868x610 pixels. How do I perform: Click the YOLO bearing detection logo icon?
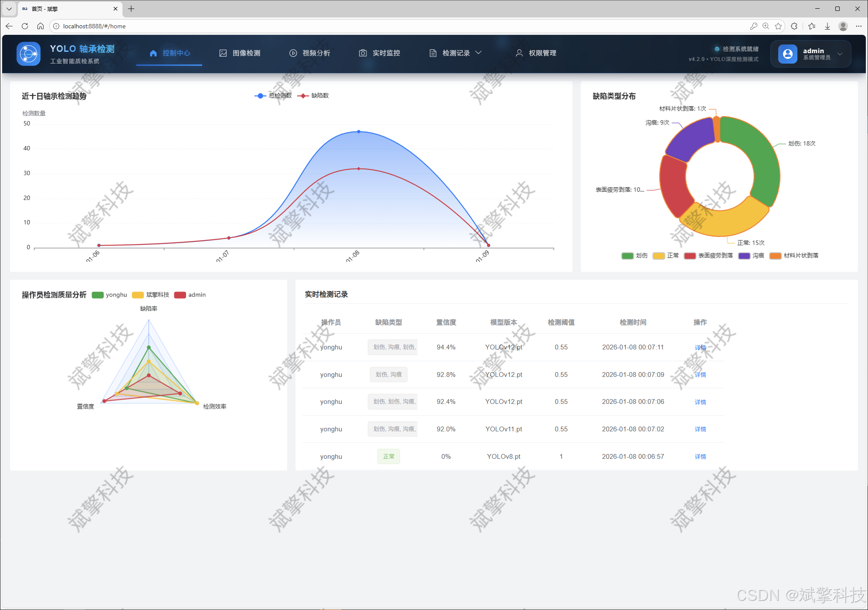pyautogui.click(x=28, y=54)
